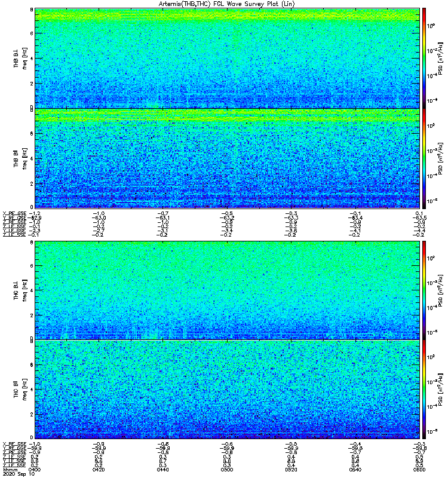Click the '-4.4' value under THB panels
Image resolution: width=448 pixels, height=478 pixels.
click(x=419, y=231)
